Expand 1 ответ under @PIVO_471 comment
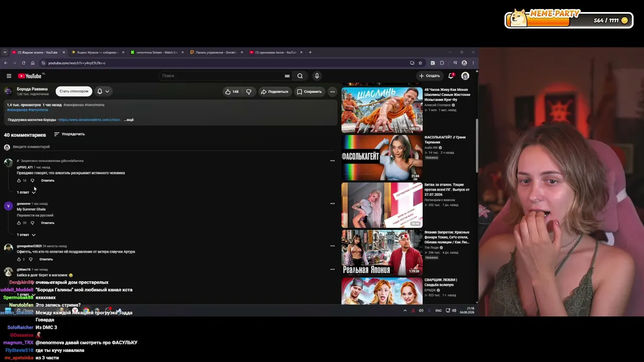The width and height of the screenshot is (644, 362). (x=26, y=192)
